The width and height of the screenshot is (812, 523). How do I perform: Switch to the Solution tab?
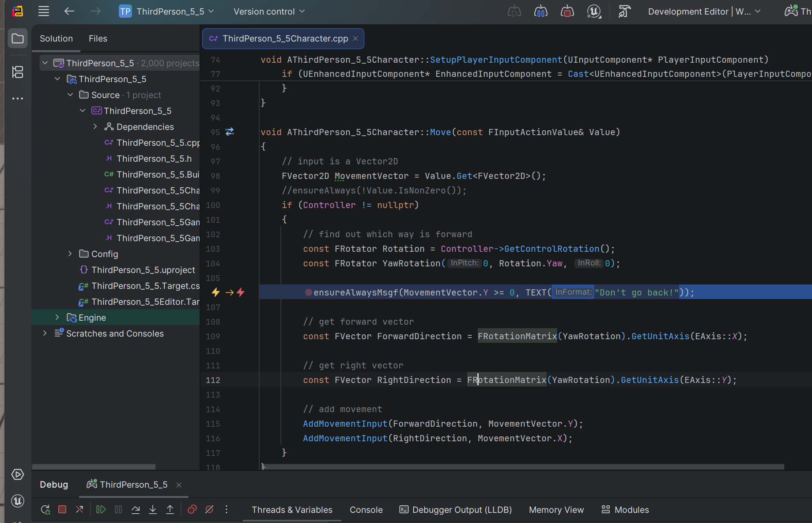(56, 38)
